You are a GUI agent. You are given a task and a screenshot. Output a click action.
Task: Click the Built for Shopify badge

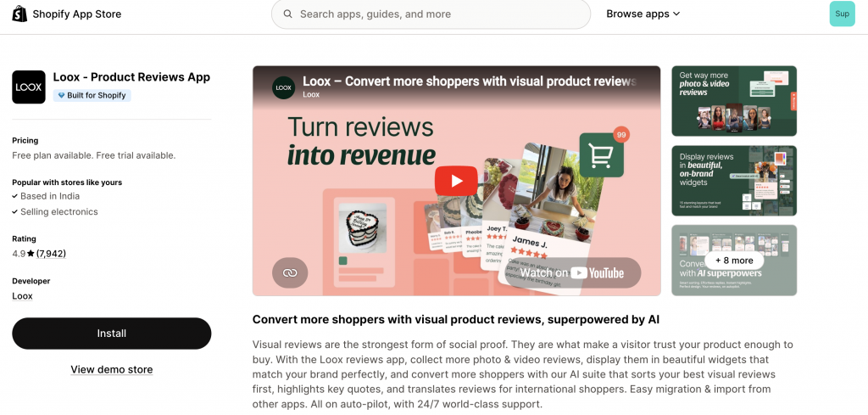[x=92, y=95]
